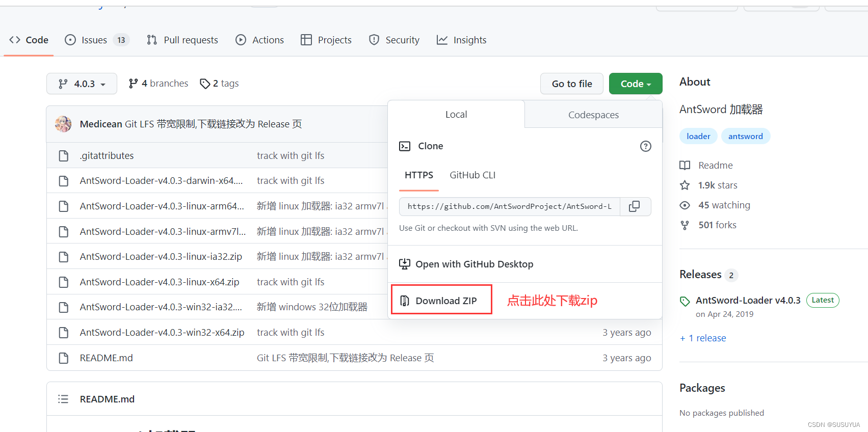Open the Security tab
The width and height of the screenshot is (868, 432).
tap(394, 40)
